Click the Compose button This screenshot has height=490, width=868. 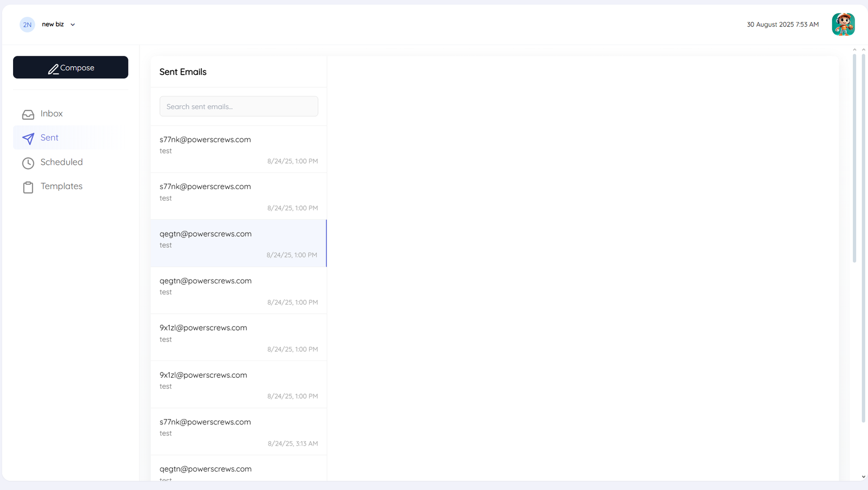[71, 67]
